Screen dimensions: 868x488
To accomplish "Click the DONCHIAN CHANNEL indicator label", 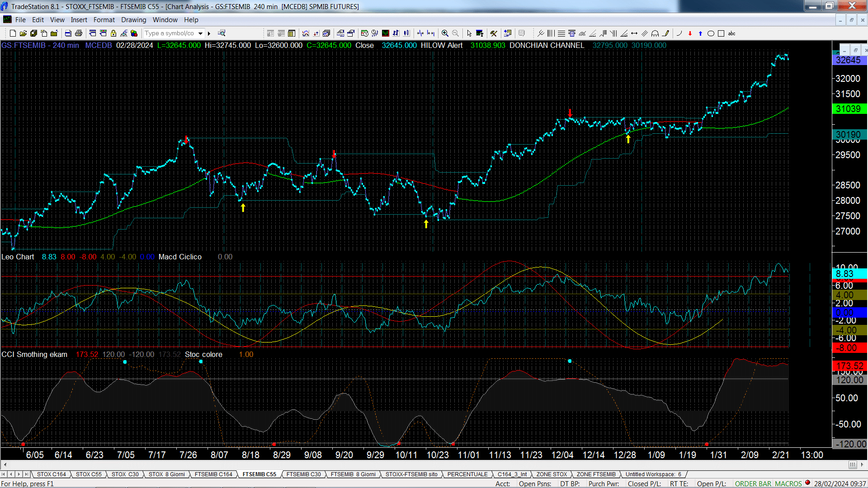I will pos(547,46).
